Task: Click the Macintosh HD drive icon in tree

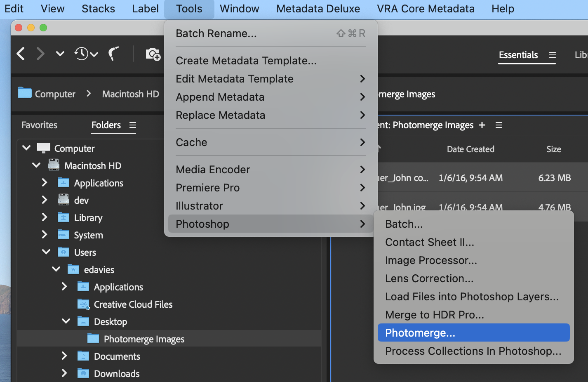Action: pyautogui.click(x=54, y=165)
